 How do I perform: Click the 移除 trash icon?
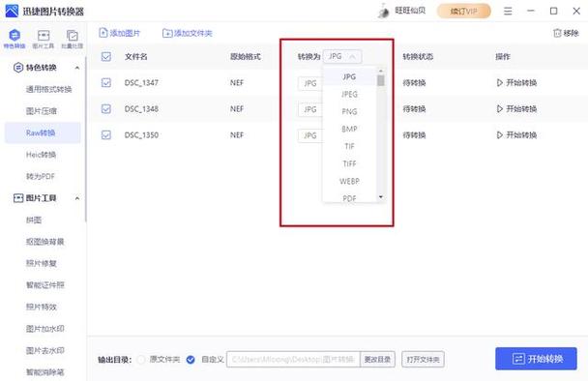click(x=557, y=33)
